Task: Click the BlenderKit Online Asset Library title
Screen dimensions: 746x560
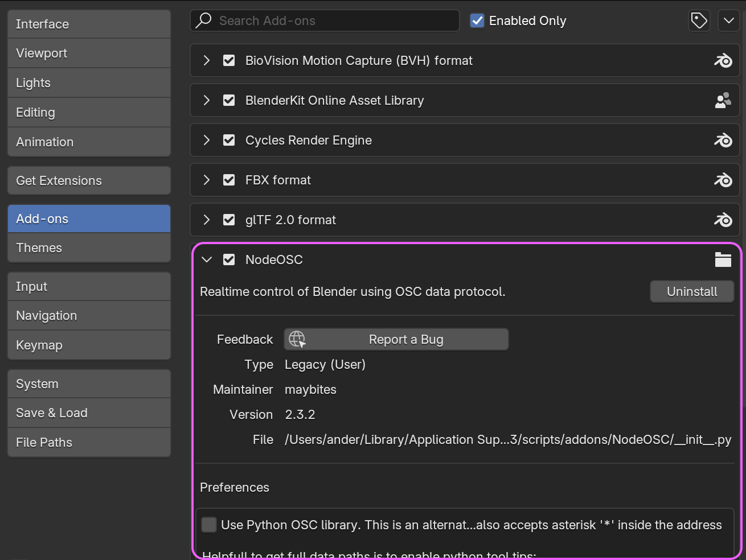Action: [335, 100]
